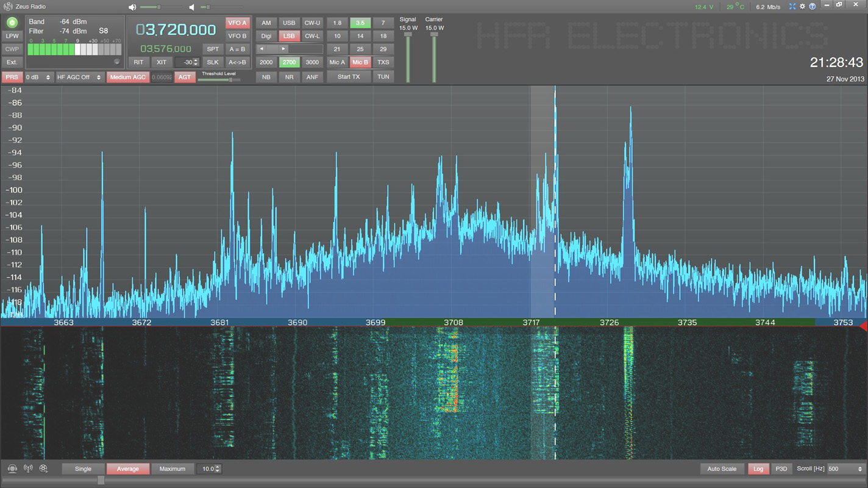
Task: Enable the noise blanker NB toggle
Action: [266, 77]
